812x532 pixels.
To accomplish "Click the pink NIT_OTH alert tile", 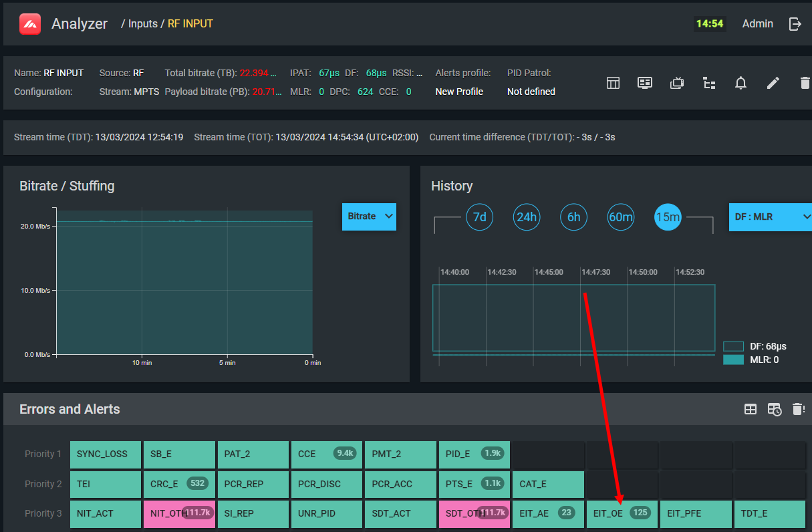I will pos(178,513).
